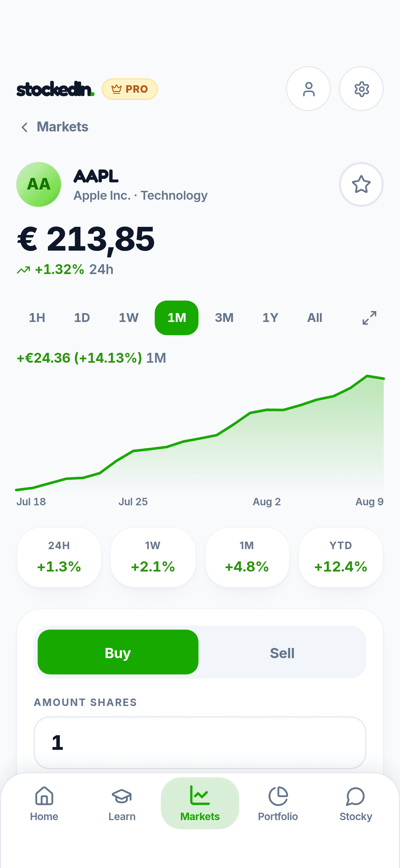Open the Learn section graduation cap

(x=122, y=803)
